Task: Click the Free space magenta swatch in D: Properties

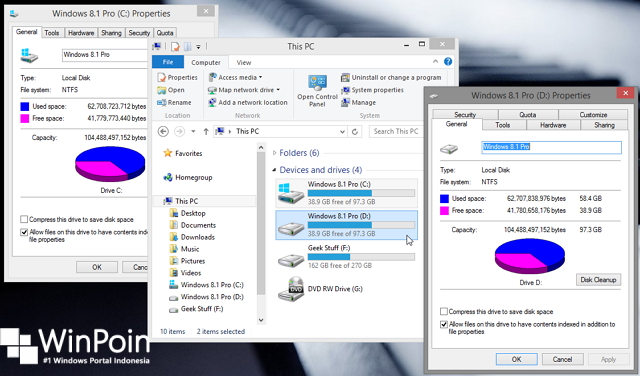Action: (x=444, y=211)
